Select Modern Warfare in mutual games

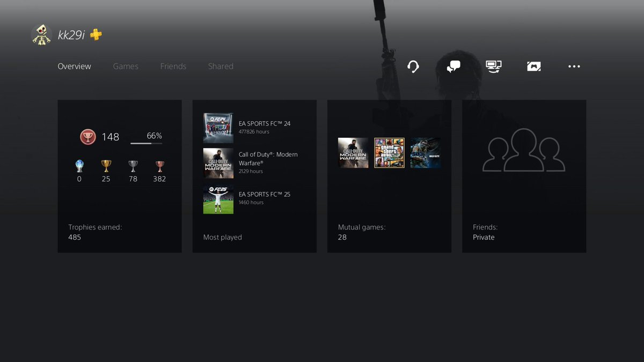tap(353, 153)
